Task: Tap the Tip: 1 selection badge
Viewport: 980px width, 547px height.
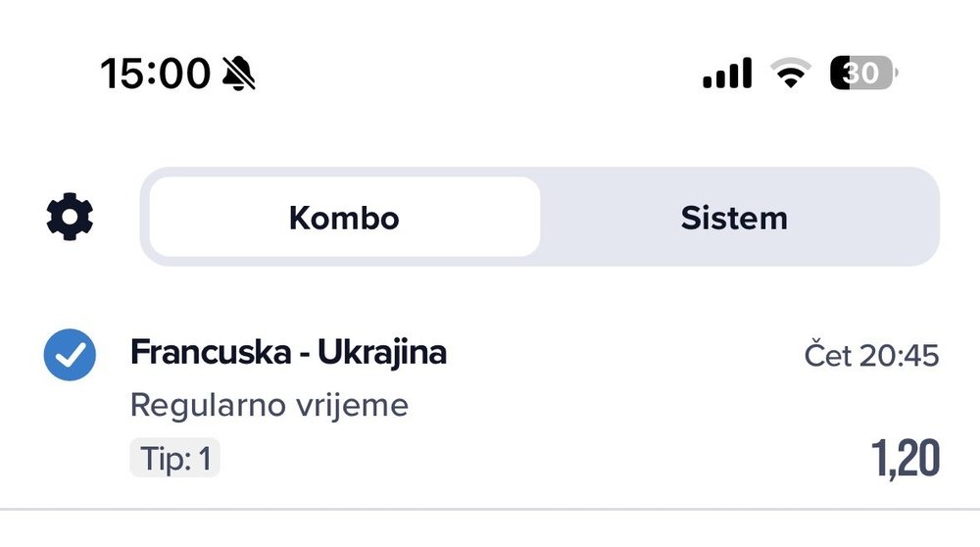Action: [x=175, y=458]
